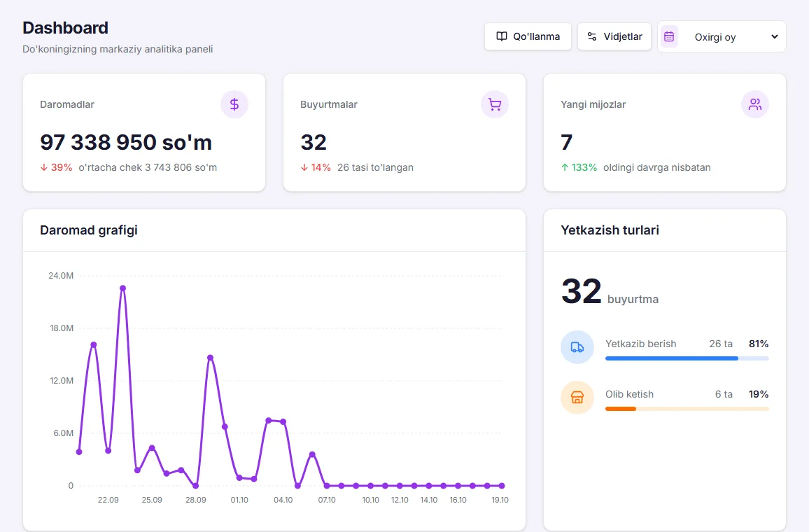Viewport: 809px width, 532px height.
Task: Expand the Oxirgi oy period dropdown
Action: pos(722,36)
